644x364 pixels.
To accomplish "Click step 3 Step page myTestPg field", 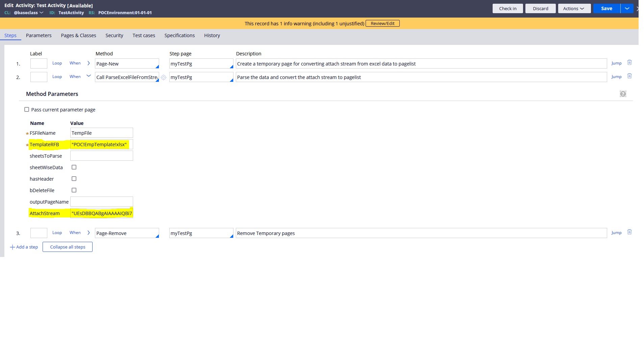I will click(201, 233).
